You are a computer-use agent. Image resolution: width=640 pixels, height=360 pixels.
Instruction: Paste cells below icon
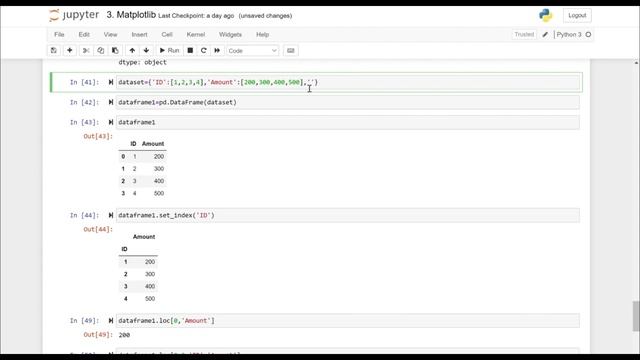pyautogui.click(x=115, y=51)
